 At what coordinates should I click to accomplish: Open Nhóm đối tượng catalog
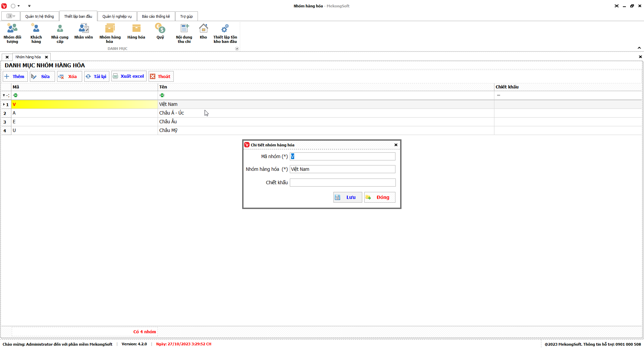coord(12,33)
